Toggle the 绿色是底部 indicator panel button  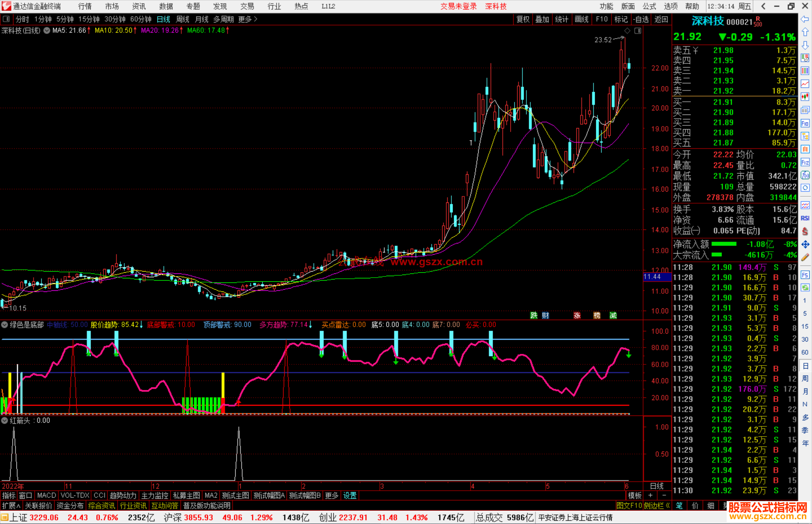[5, 325]
